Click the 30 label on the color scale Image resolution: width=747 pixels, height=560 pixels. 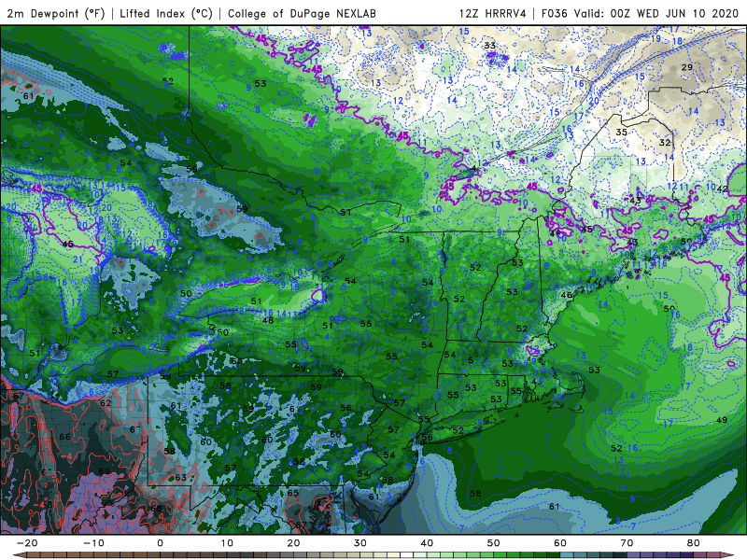coord(360,543)
